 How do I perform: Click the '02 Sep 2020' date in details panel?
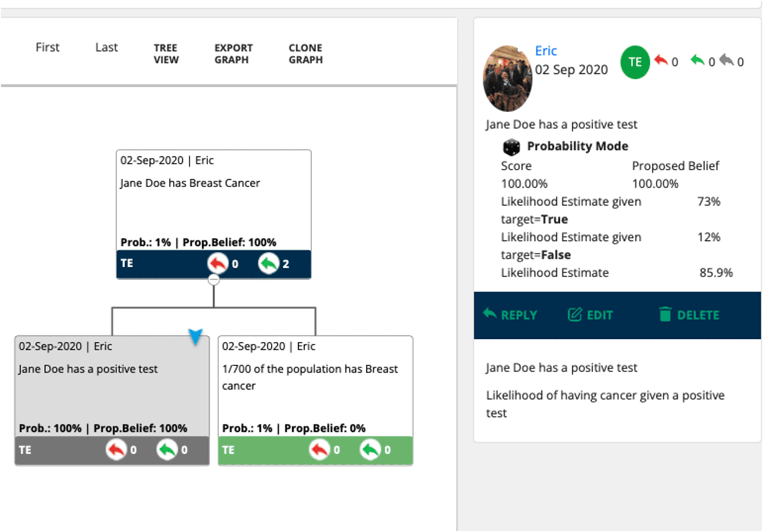pos(571,70)
